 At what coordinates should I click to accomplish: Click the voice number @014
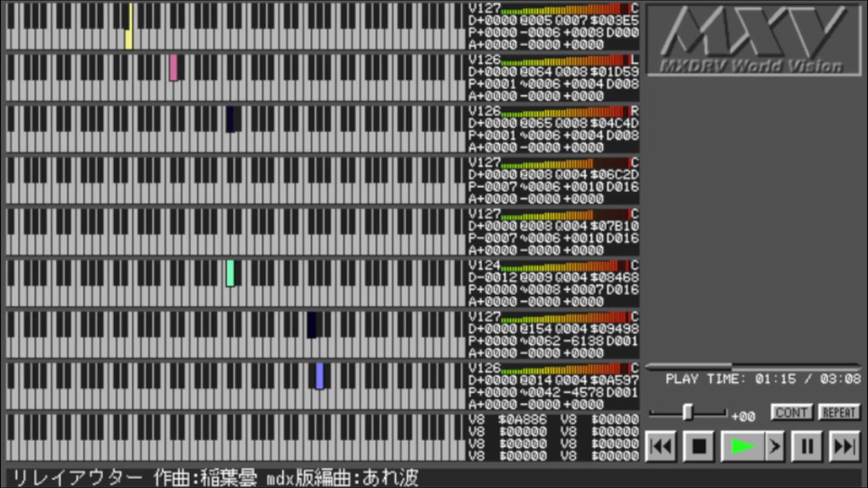(536, 380)
